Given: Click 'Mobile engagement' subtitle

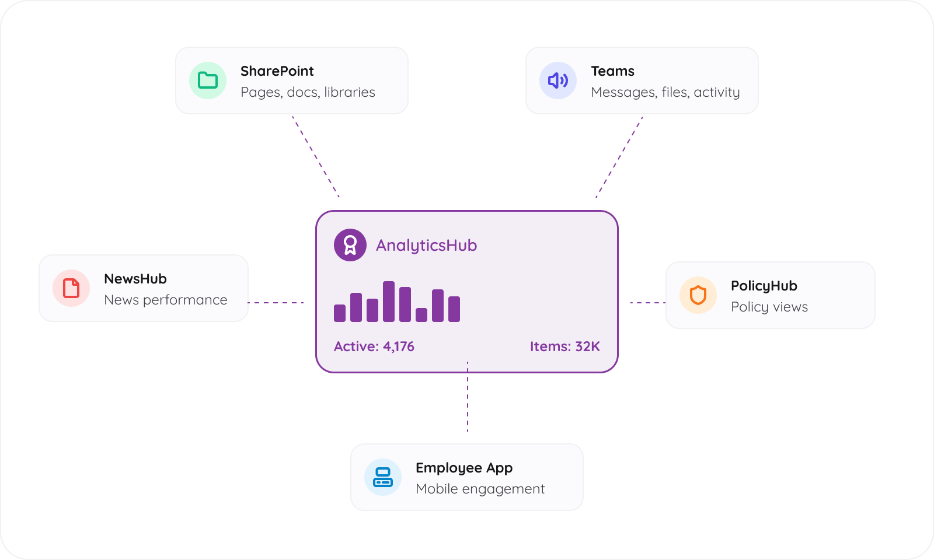Looking at the screenshot, I should point(480,489).
